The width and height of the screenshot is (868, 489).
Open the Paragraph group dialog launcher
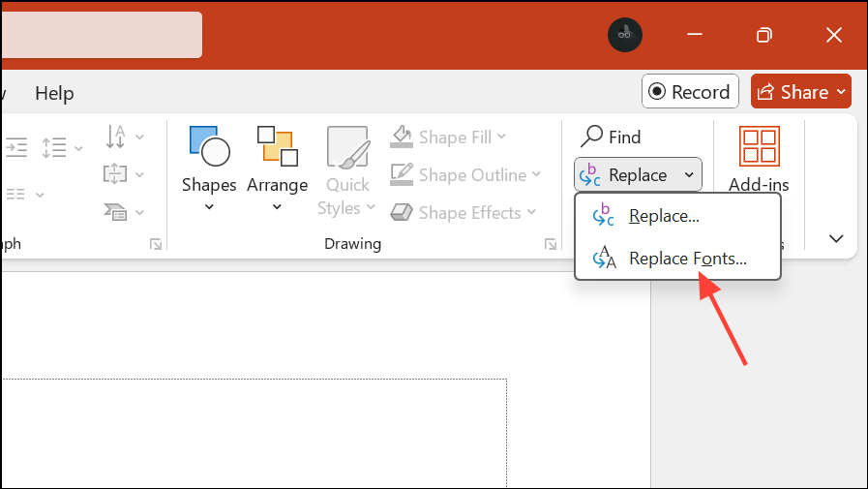[156, 245]
